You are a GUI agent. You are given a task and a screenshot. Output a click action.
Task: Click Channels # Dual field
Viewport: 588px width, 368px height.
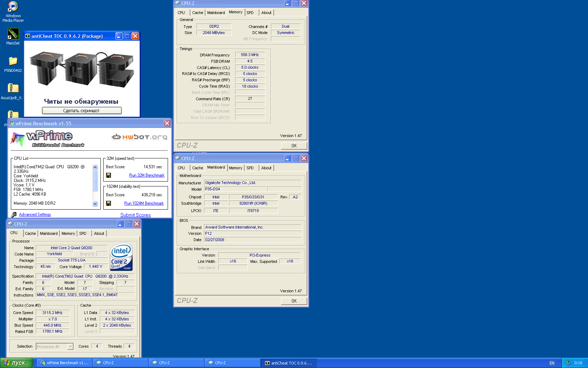[x=286, y=26]
